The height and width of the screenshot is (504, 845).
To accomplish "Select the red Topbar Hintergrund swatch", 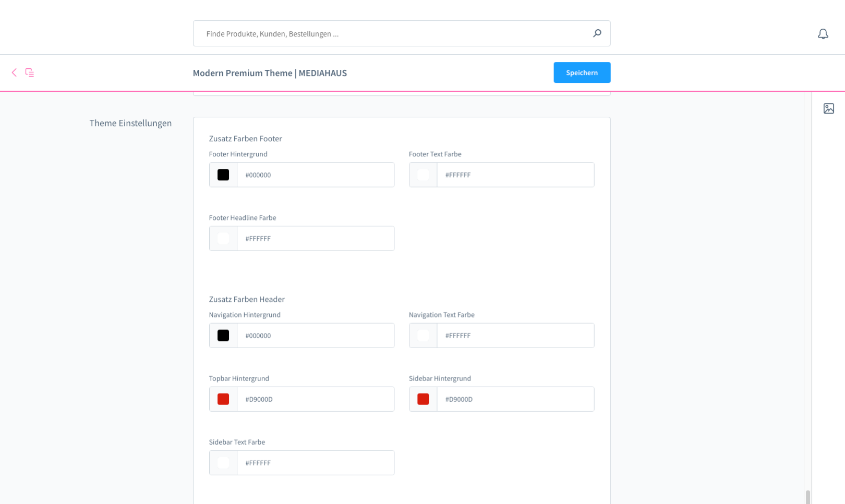I will click(223, 399).
